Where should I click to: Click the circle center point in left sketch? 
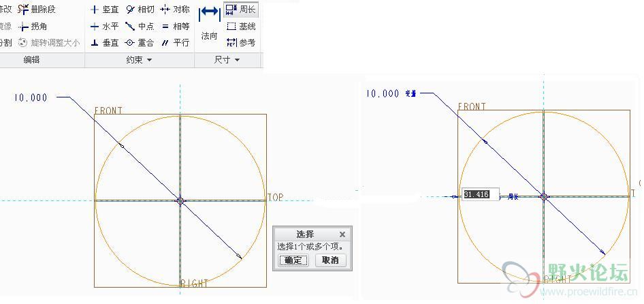point(180,201)
